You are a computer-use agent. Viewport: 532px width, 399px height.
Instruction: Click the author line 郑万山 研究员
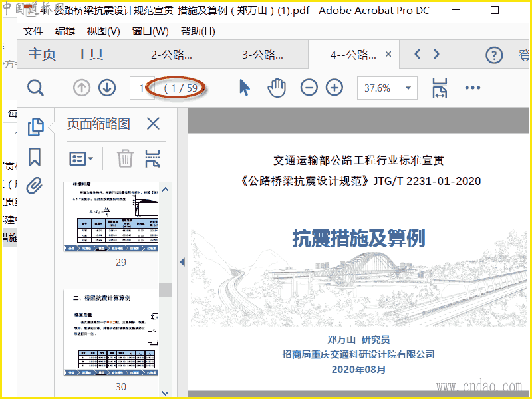click(x=358, y=340)
